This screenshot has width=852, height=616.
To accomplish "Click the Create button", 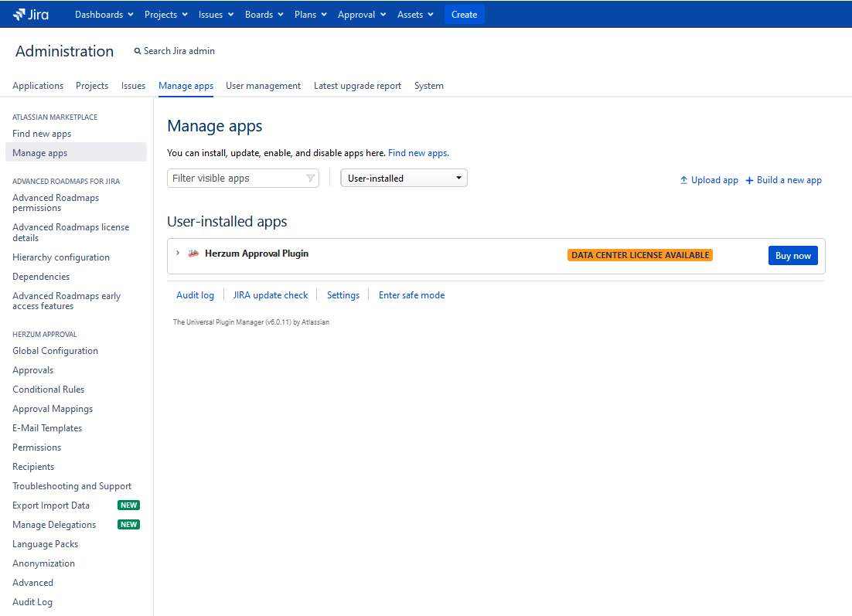I will click(x=464, y=15).
